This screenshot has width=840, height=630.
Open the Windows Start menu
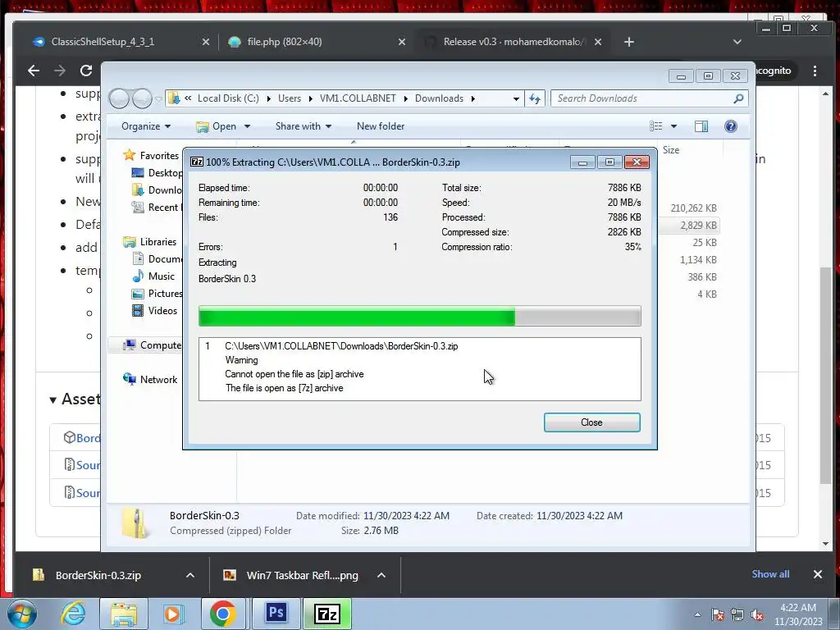click(21, 614)
